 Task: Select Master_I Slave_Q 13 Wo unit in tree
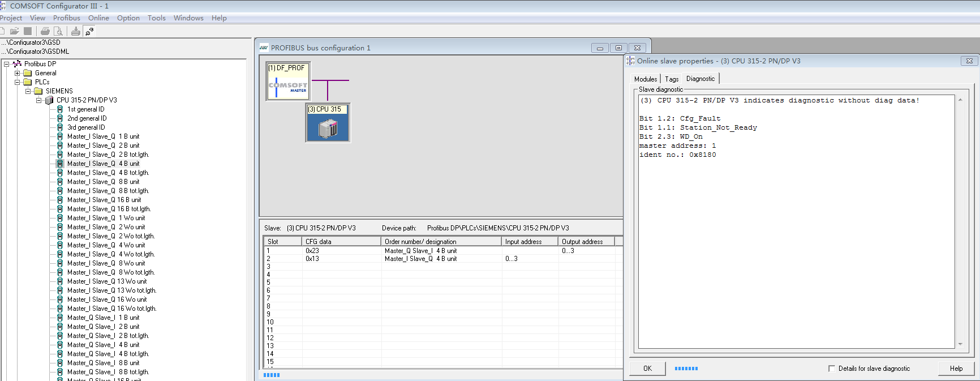click(x=107, y=281)
